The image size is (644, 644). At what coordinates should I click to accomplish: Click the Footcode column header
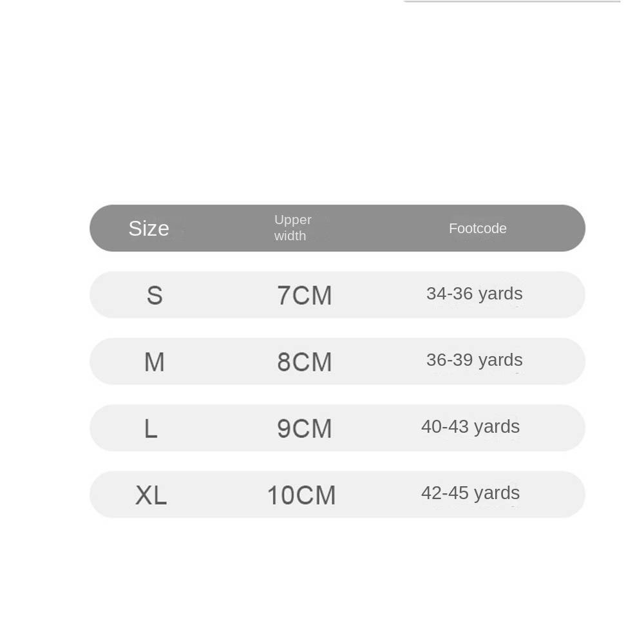coord(477,229)
